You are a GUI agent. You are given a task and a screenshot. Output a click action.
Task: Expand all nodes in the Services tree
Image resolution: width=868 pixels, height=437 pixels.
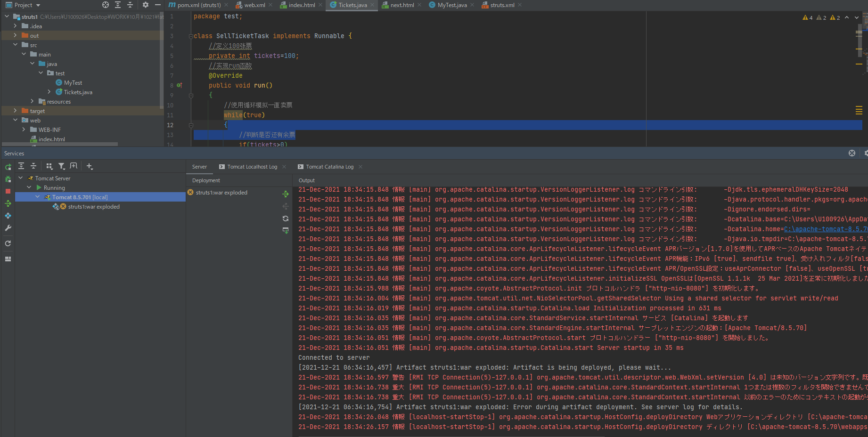(x=21, y=166)
